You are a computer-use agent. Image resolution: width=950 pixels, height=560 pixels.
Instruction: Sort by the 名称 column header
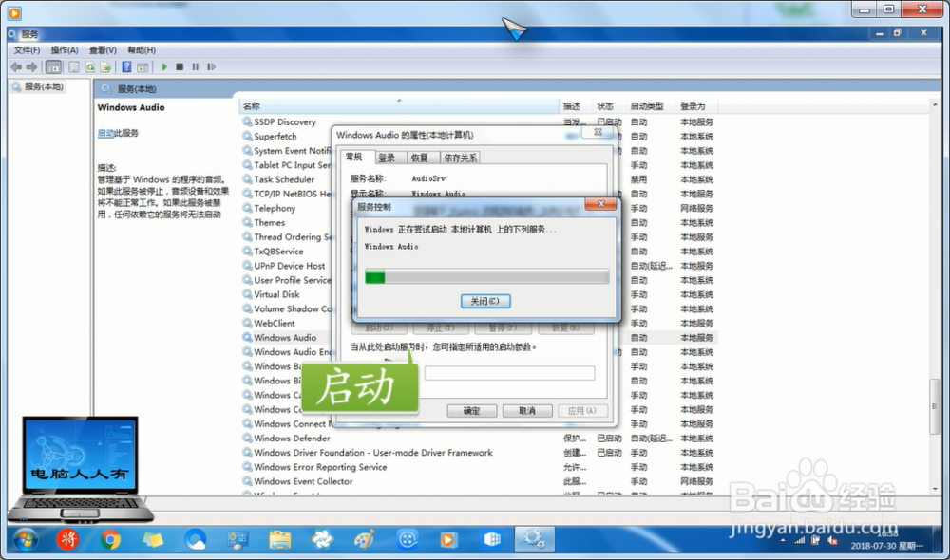[399, 106]
